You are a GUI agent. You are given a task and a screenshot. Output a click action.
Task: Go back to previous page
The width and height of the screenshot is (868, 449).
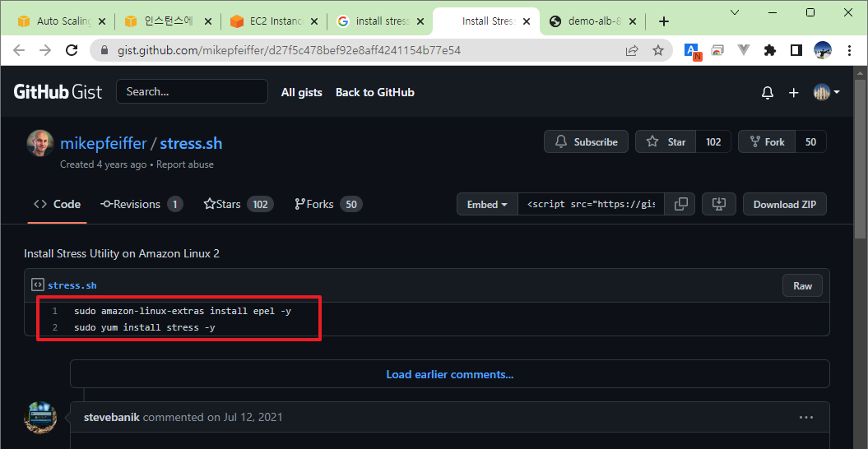coord(19,50)
